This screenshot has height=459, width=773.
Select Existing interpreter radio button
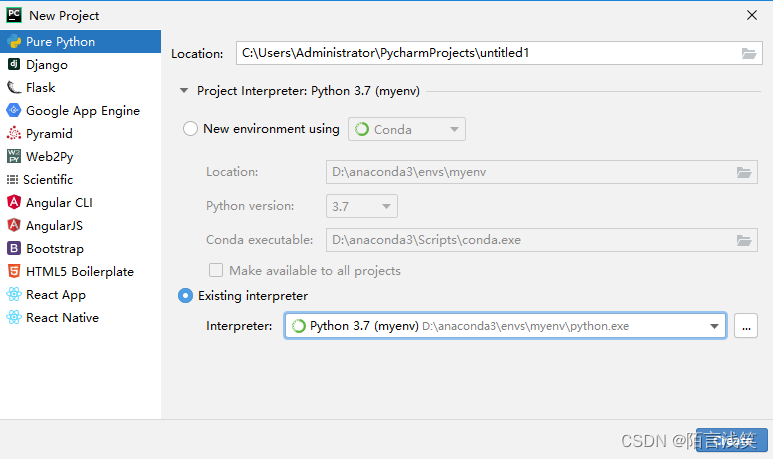click(x=185, y=296)
